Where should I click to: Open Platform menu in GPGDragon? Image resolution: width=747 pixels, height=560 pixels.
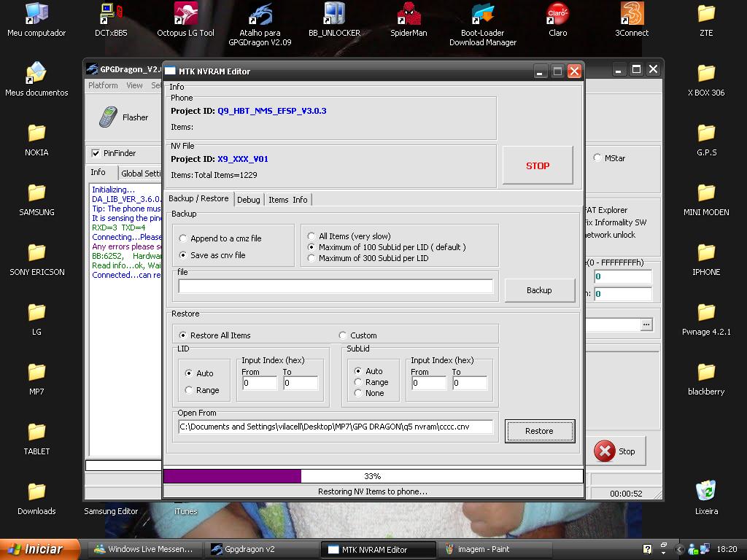click(103, 85)
